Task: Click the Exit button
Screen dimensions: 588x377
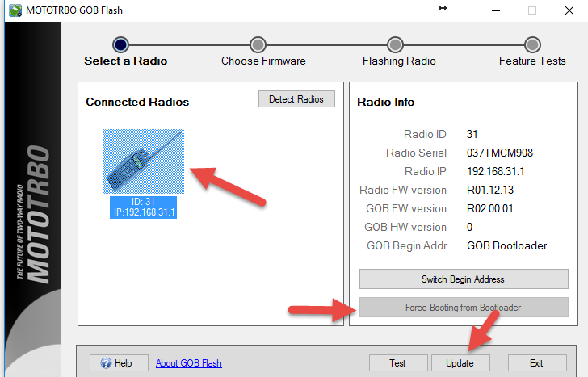Action: (x=536, y=363)
